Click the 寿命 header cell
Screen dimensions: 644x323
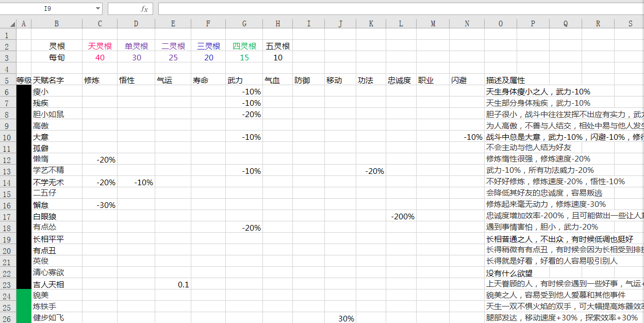pos(209,80)
